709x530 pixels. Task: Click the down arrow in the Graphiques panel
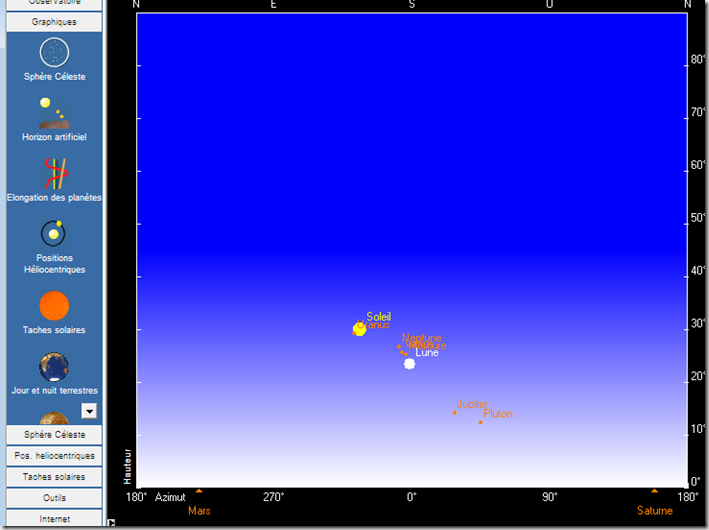click(x=89, y=411)
